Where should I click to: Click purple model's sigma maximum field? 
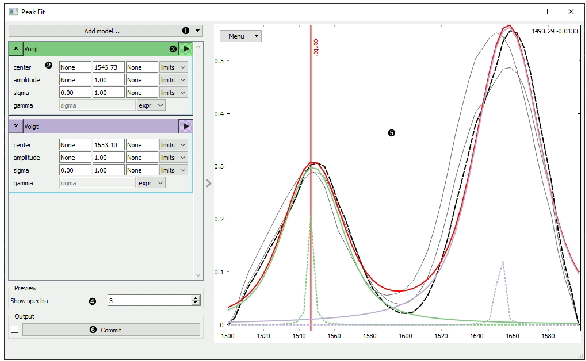(142, 170)
